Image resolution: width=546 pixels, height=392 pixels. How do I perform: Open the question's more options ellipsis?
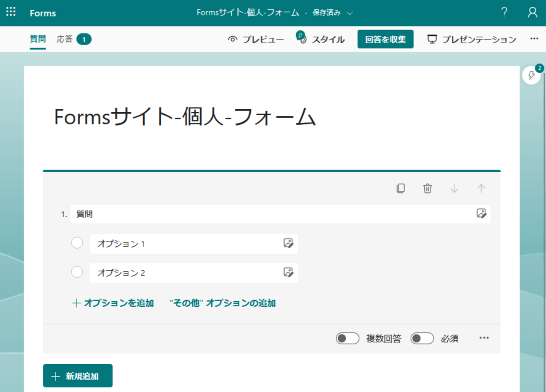click(484, 338)
